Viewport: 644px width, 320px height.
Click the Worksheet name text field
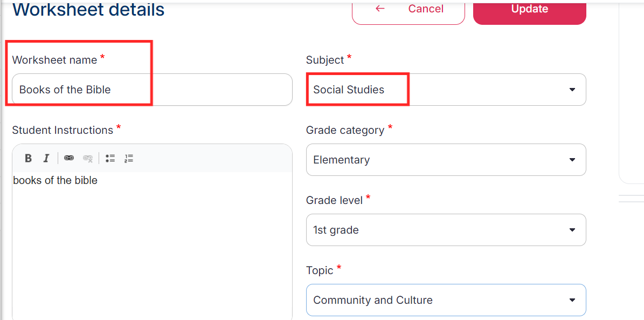point(152,90)
